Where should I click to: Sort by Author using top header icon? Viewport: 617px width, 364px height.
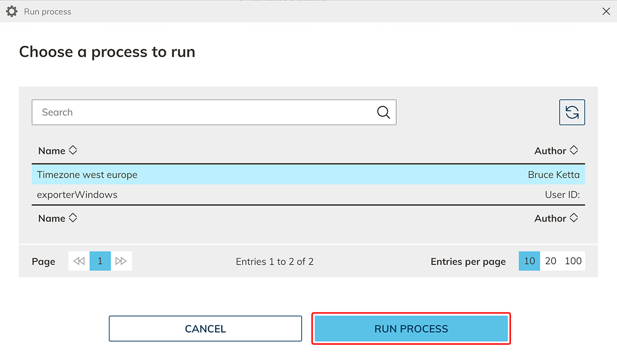click(574, 150)
